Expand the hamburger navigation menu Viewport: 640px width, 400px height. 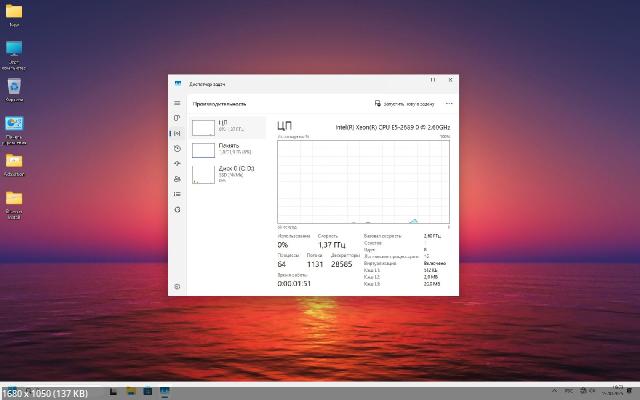pos(177,103)
